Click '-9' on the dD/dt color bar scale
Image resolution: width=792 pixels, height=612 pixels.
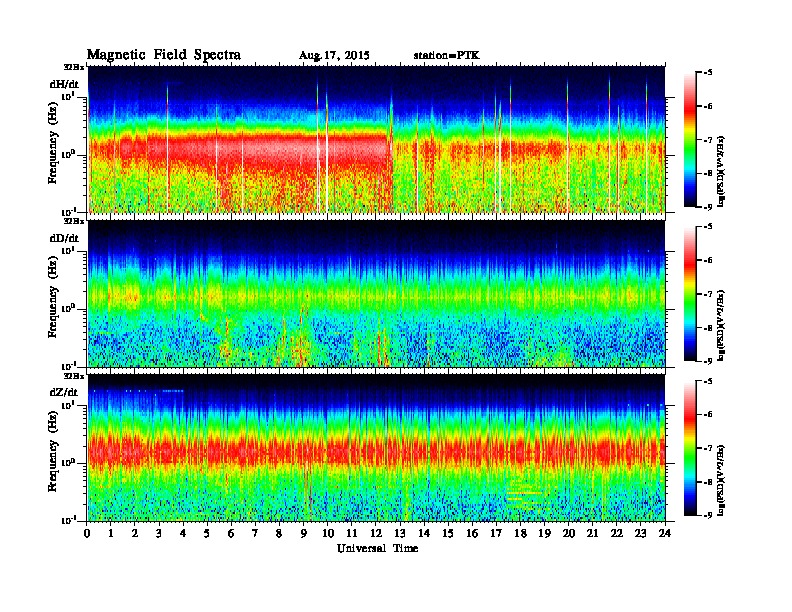708,361
